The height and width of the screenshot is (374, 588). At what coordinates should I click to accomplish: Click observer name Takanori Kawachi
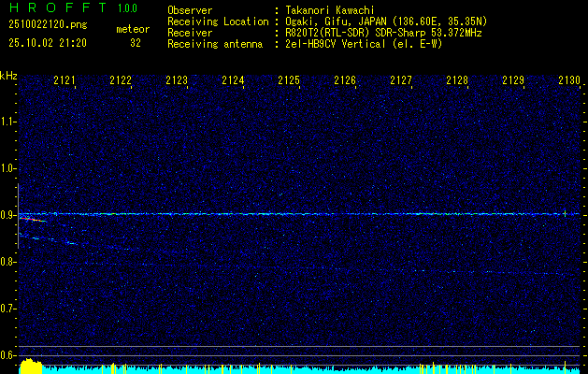click(330, 10)
